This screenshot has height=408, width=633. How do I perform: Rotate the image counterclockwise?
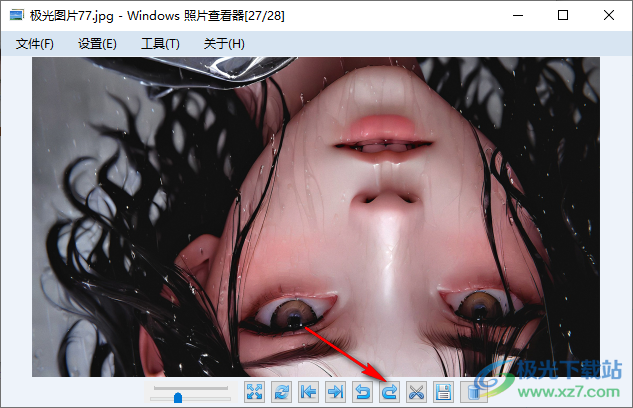pos(363,392)
